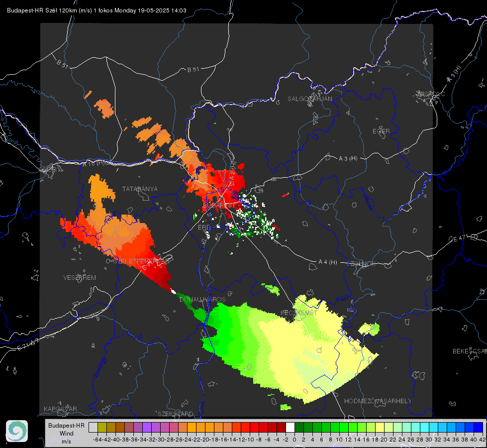This screenshot has width=487, height=448.
Task: Click the Budapest-HR Wind m/s legend label
Action: pyautogui.click(x=67, y=433)
